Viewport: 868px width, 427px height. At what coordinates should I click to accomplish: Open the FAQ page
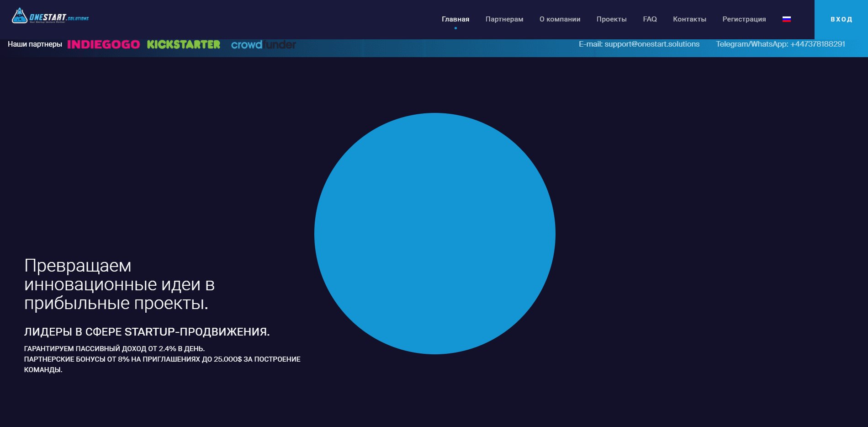point(650,19)
